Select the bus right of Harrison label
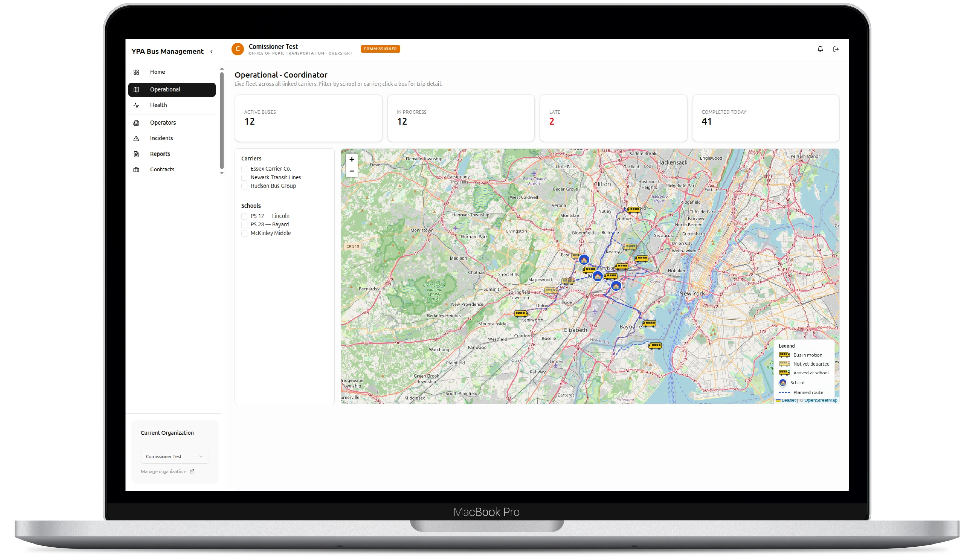Viewport: 974px width, 560px height. pyautogui.click(x=621, y=266)
